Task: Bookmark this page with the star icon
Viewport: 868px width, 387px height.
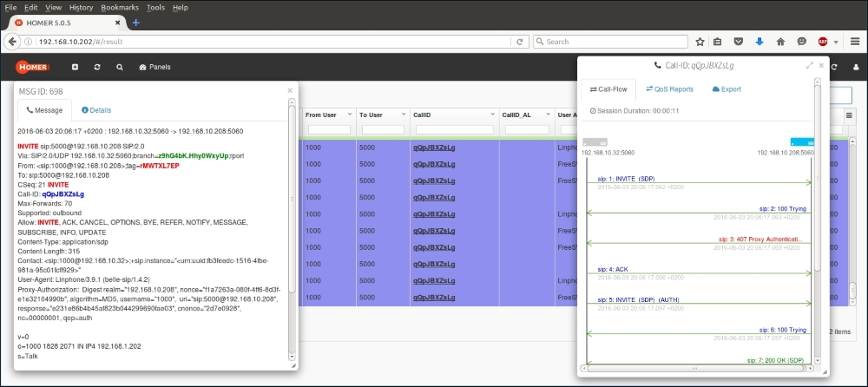Action: tap(700, 42)
